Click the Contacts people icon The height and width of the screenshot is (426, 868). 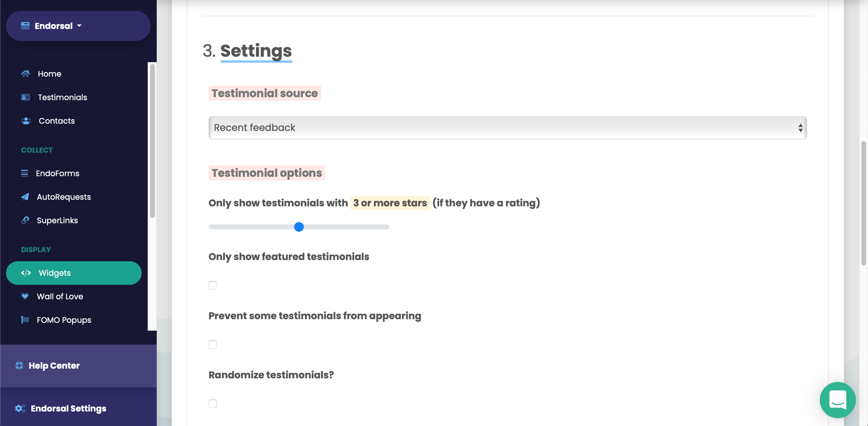pos(26,121)
